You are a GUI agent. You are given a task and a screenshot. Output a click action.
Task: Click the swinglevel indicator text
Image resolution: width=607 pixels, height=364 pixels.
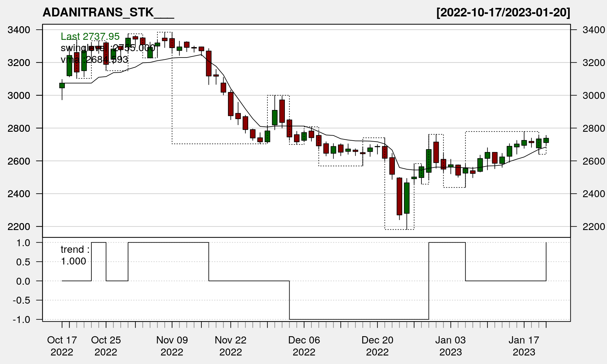(x=107, y=48)
